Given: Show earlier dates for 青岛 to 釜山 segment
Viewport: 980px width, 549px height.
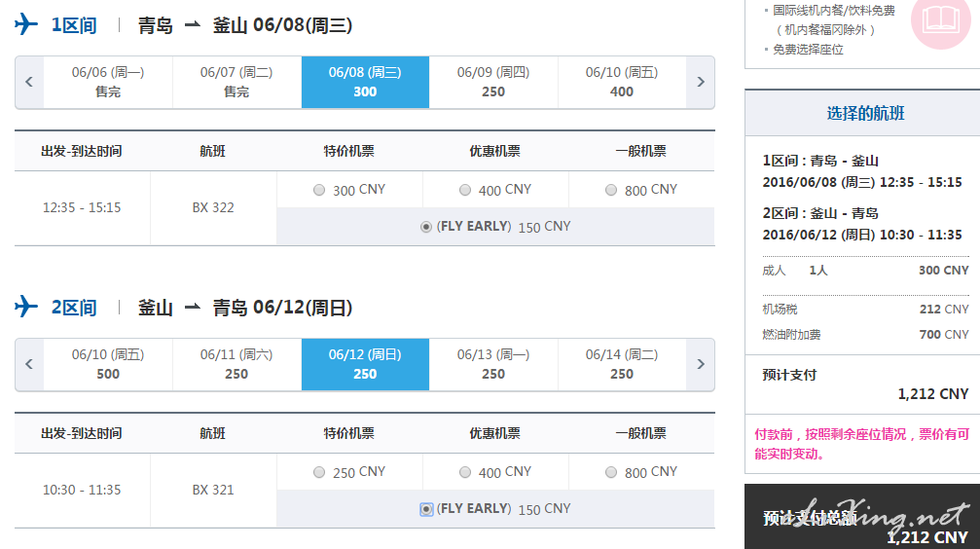Looking at the screenshot, I should [x=29, y=82].
